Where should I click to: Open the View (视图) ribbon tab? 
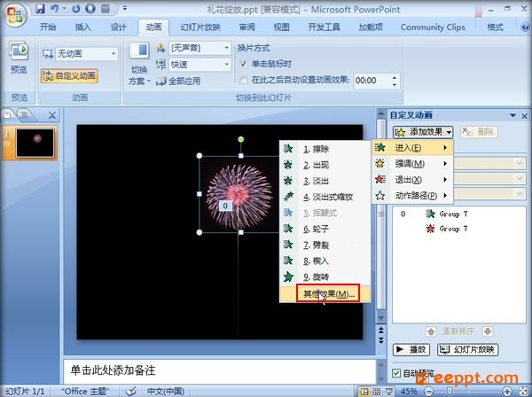pyautogui.click(x=282, y=27)
